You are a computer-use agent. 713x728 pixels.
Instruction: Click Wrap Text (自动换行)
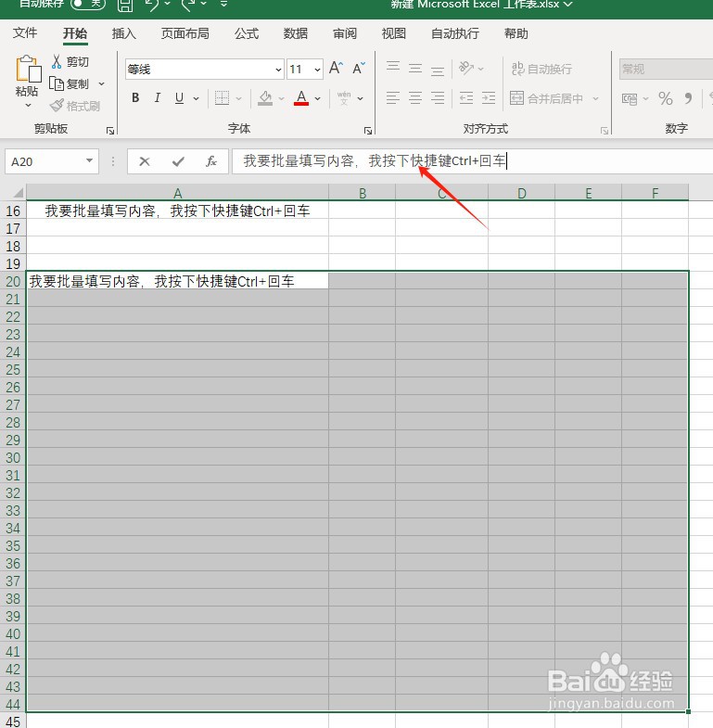click(541, 69)
